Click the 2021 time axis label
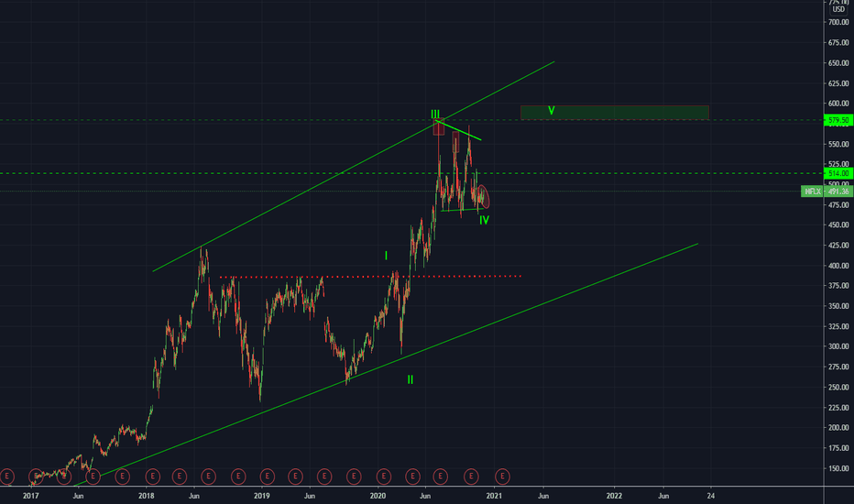Screen dimensions: 854x504 [494, 496]
